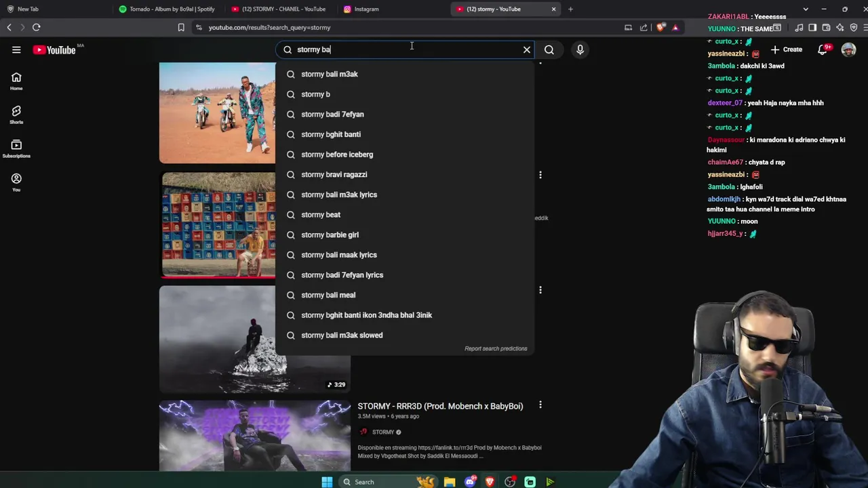Select suggestion "stormy barbie girl"
The height and width of the screenshot is (488, 868).
pyautogui.click(x=404, y=235)
